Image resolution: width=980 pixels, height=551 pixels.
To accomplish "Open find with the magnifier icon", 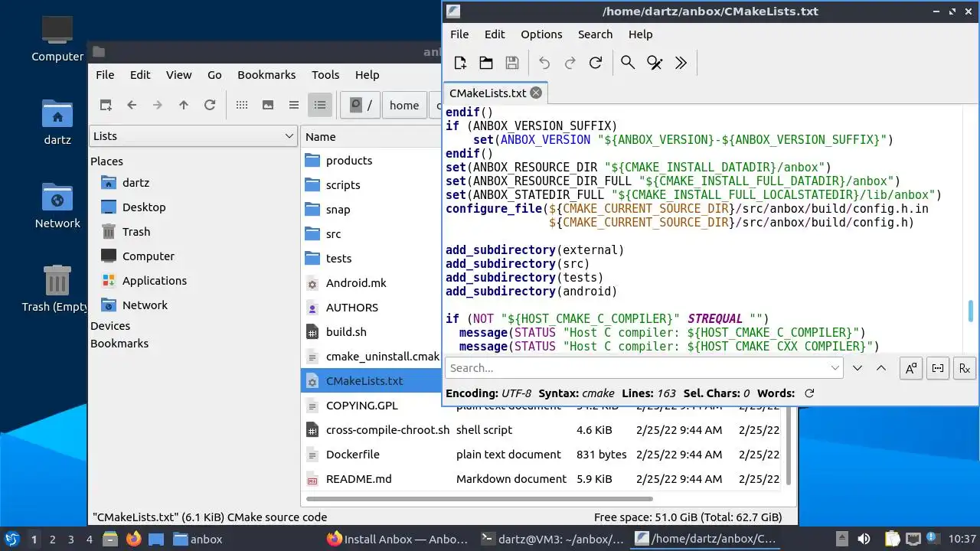I will tap(628, 63).
